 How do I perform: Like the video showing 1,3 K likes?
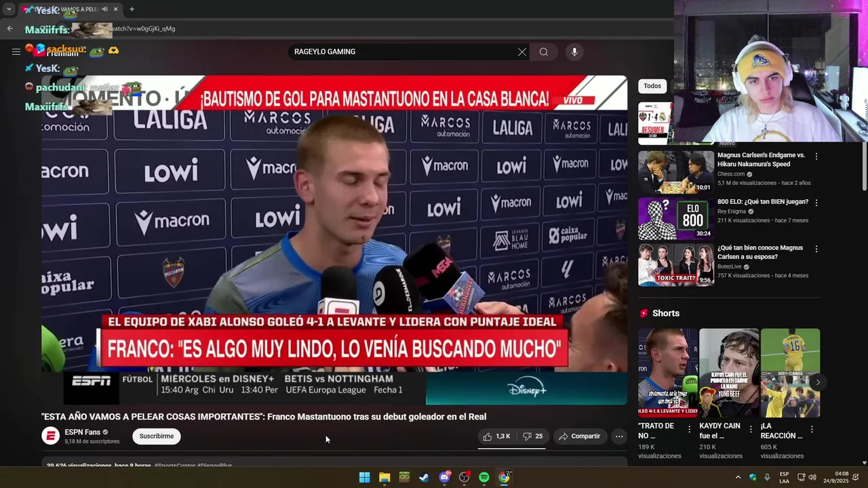pyautogui.click(x=496, y=436)
